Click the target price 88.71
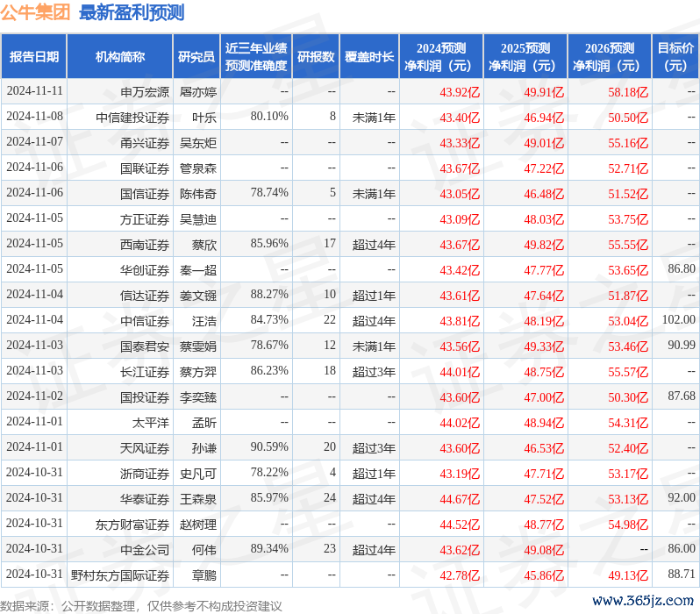The width and height of the screenshot is (700, 614). (x=682, y=575)
